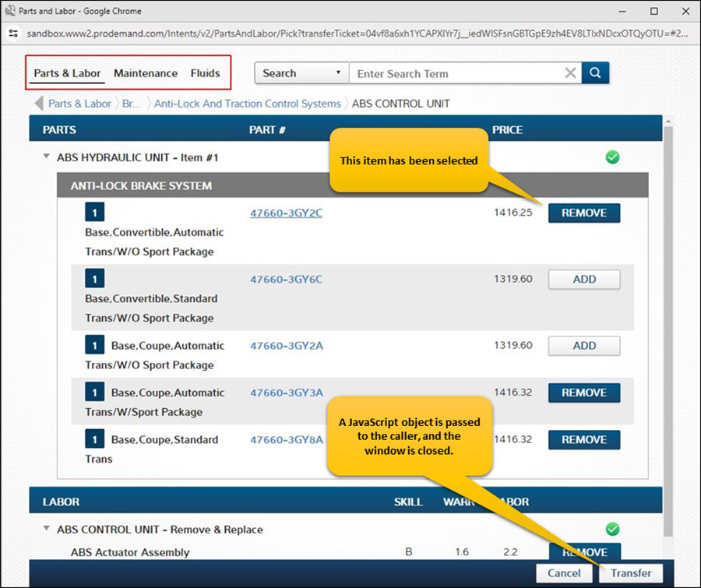Click the breadcrumb back arrow icon

point(38,104)
